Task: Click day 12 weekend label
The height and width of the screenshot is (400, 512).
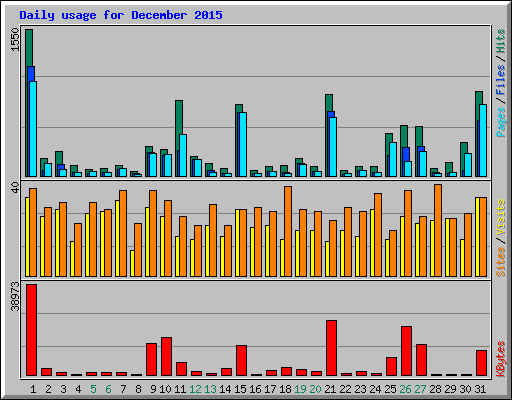Action: tap(195, 389)
